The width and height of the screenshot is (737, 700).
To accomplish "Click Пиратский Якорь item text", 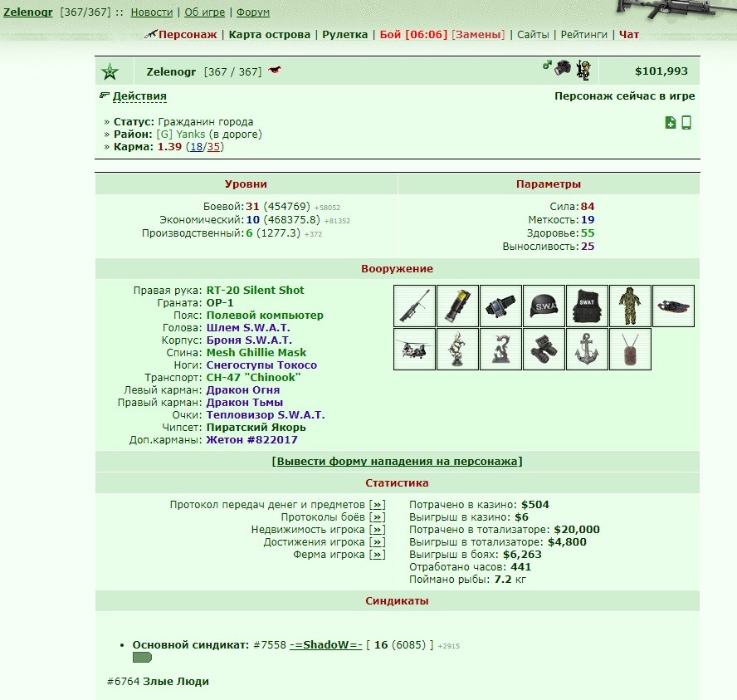I will click(x=256, y=428).
